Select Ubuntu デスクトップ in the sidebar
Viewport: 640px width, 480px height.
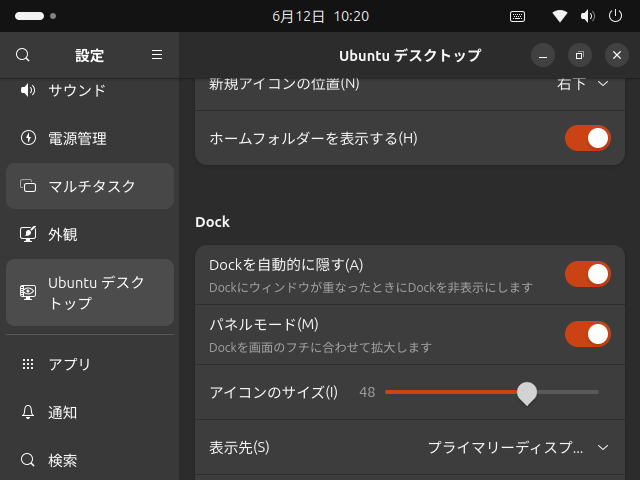click(90, 292)
